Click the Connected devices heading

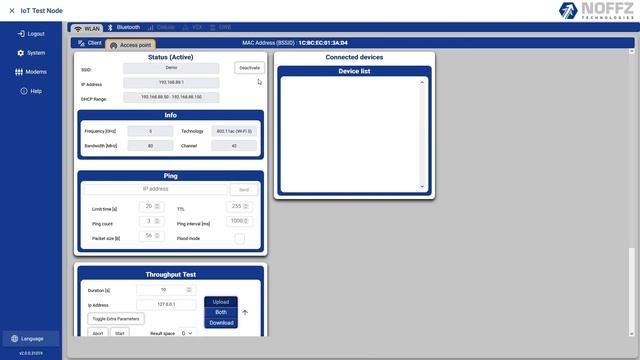tap(354, 57)
